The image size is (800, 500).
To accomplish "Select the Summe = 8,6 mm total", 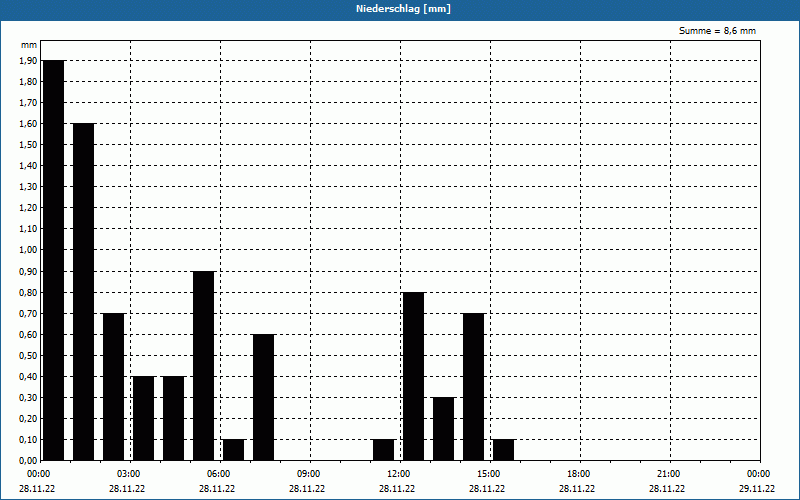I will point(717,31).
